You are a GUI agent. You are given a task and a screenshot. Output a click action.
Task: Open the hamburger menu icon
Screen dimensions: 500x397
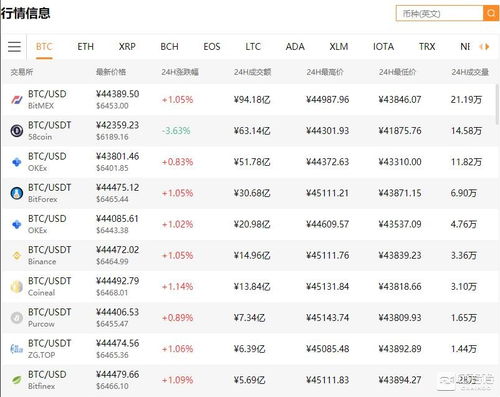click(14, 47)
